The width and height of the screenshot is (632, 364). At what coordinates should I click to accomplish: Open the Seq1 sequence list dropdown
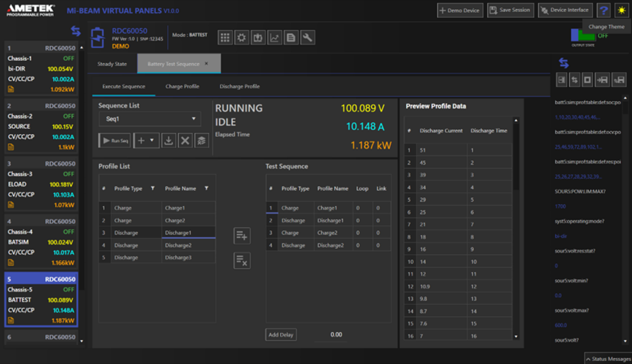click(x=150, y=119)
